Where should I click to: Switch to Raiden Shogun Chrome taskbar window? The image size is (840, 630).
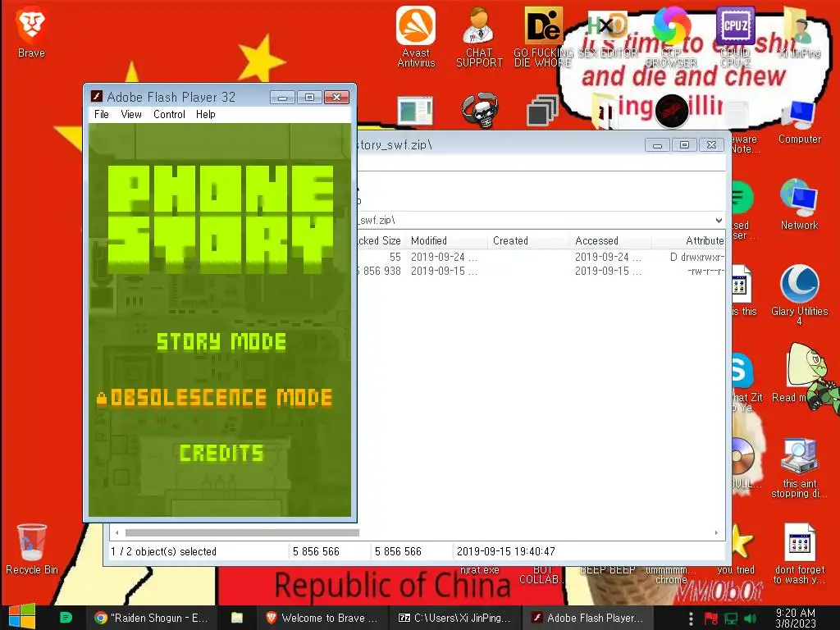click(x=151, y=618)
